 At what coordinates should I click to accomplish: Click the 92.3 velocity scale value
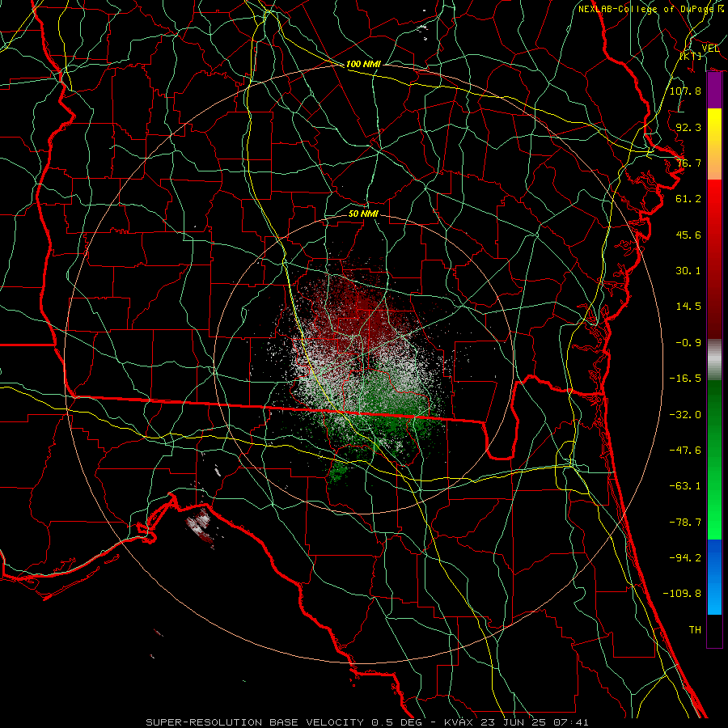coord(688,127)
